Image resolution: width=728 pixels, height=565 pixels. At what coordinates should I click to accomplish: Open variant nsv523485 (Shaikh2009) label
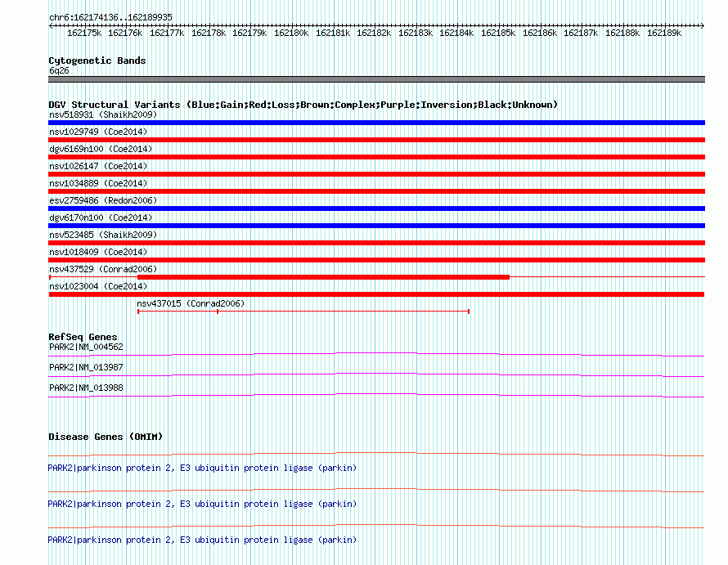(103, 235)
